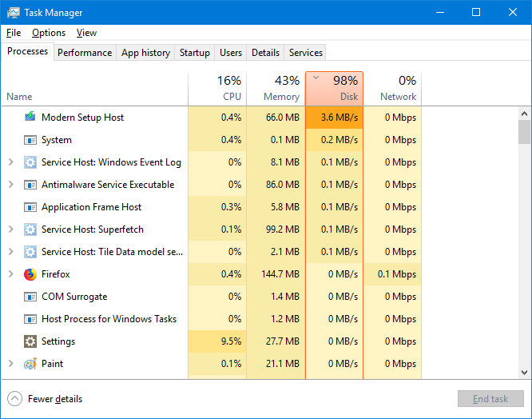532x419 pixels.
Task: Sort processes by Disk column header
Action: [334, 88]
